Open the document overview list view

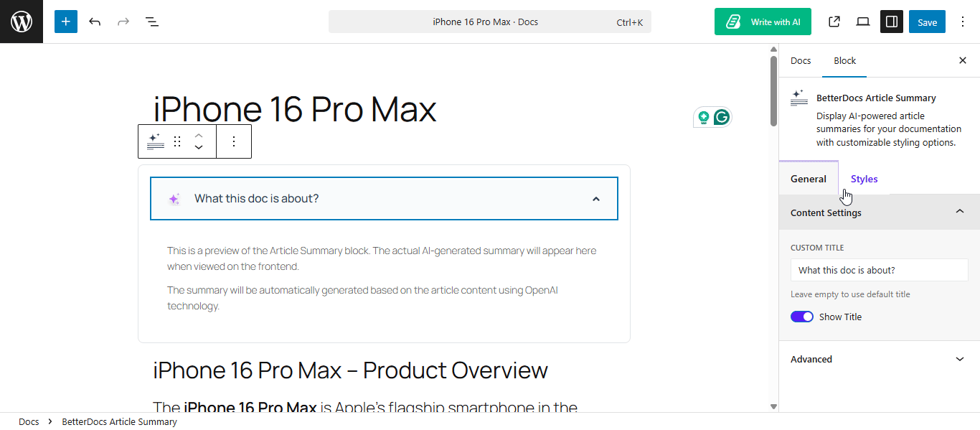click(x=152, y=22)
